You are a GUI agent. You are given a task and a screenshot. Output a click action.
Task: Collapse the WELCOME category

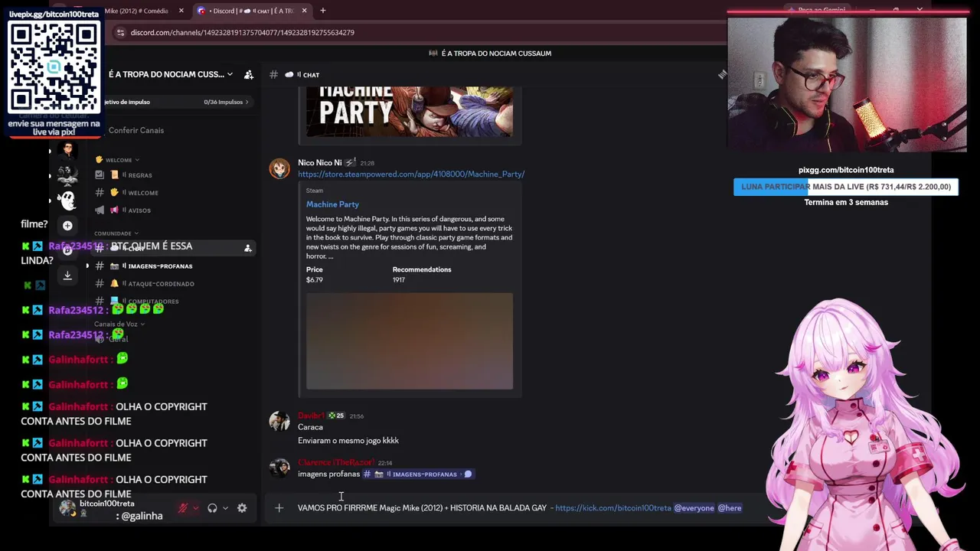click(x=117, y=160)
